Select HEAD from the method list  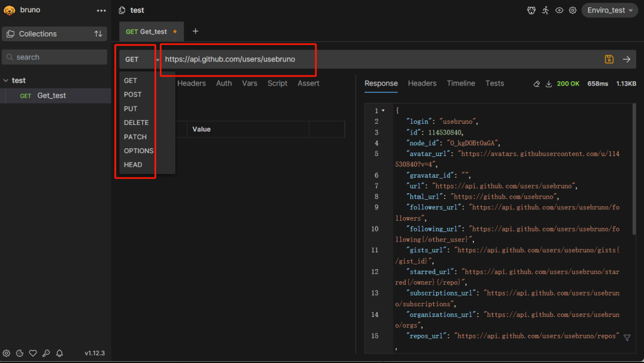click(x=133, y=165)
